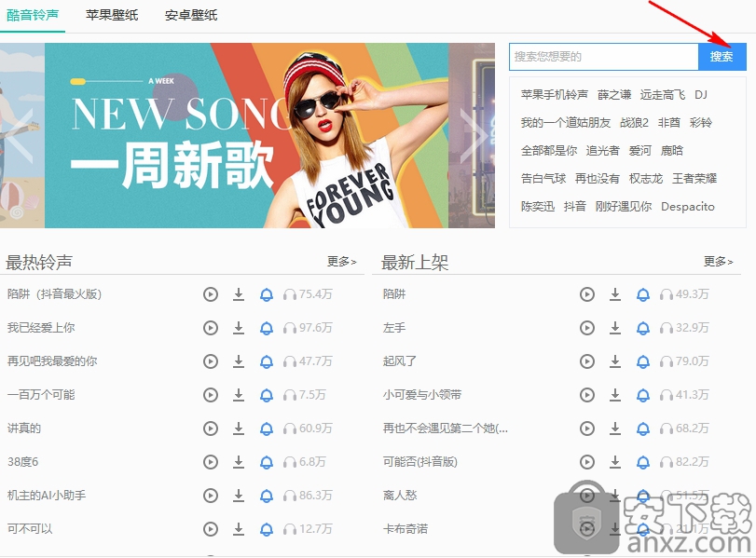Screen dimensions: 756x558
Task: Click the 抖音 hot search keyword
Action: point(575,207)
